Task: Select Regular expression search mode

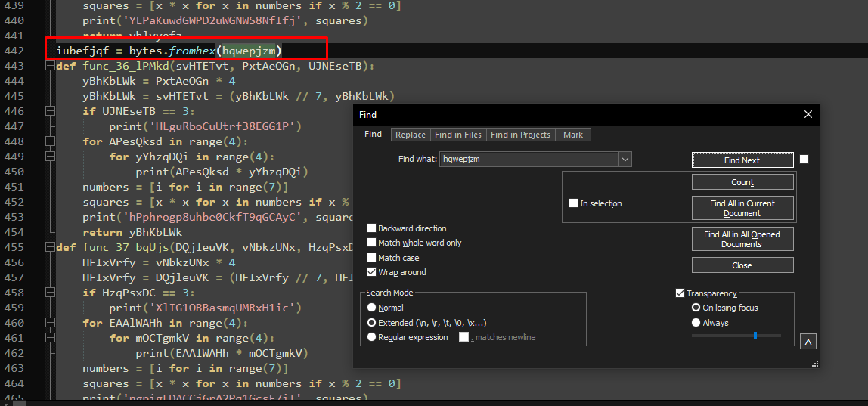Action: (371, 337)
